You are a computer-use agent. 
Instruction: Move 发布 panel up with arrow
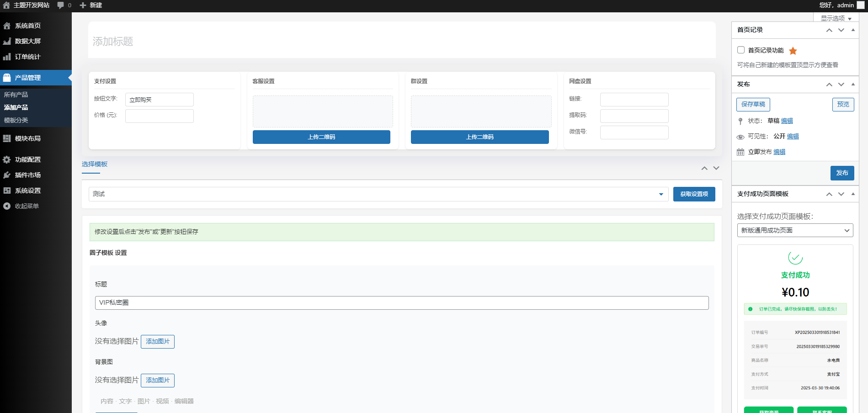tap(829, 85)
